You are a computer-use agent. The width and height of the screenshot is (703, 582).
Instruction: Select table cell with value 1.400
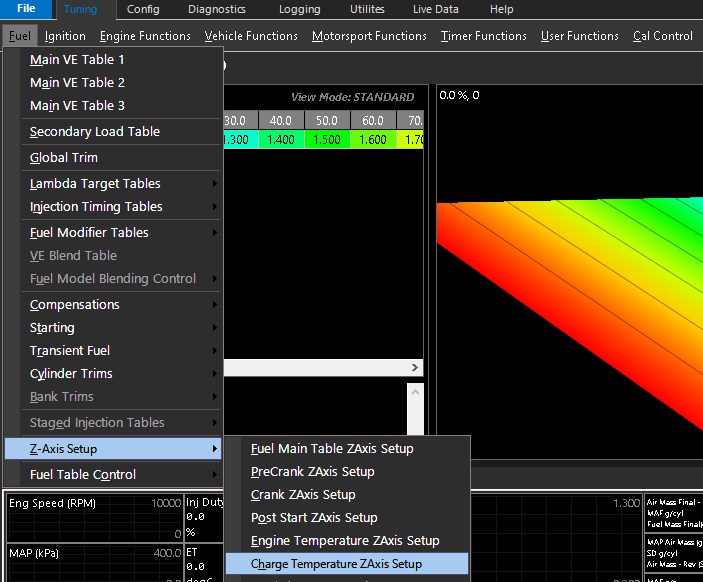281,139
